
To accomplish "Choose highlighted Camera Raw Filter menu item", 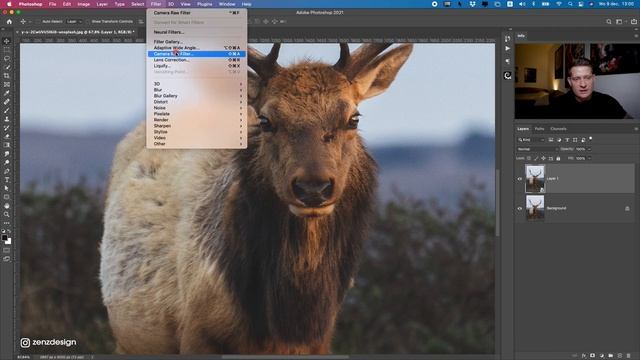I will (x=196, y=54).
